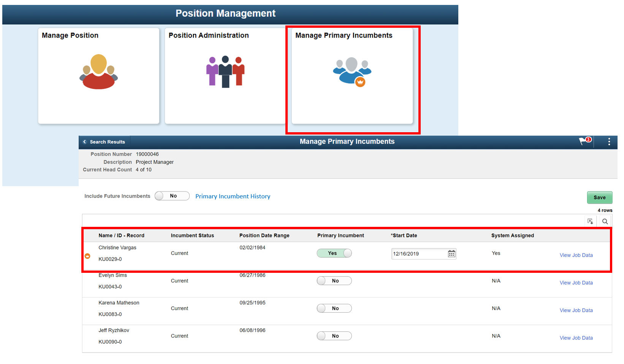Go back to Search Results

click(104, 142)
